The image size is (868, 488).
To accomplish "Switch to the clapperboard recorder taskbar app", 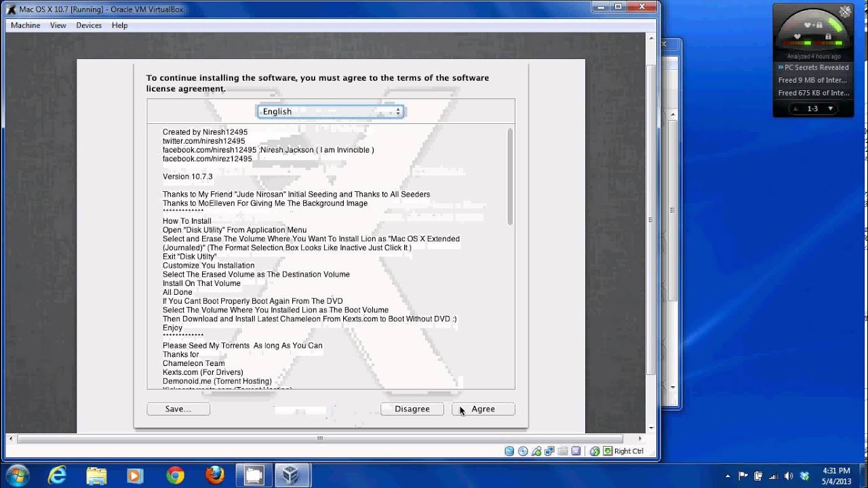I will point(254,475).
